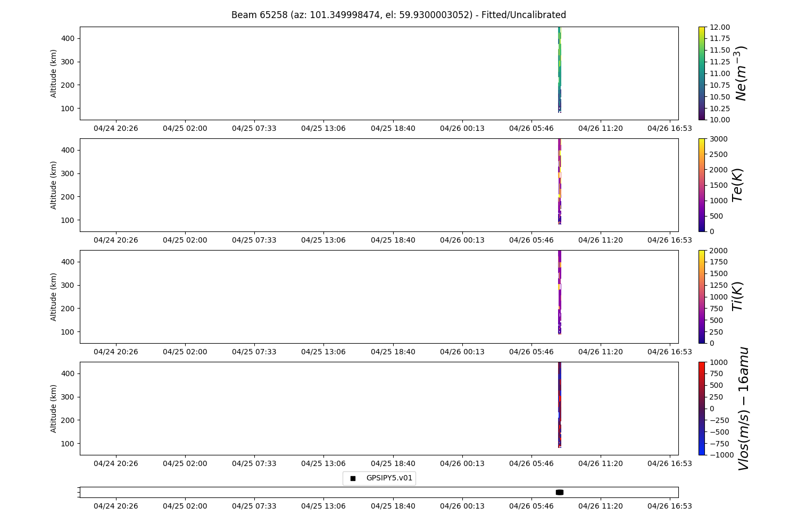798x532 pixels.
Task: Click the 750 tick on Ti colorbar
Action: pos(716,309)
